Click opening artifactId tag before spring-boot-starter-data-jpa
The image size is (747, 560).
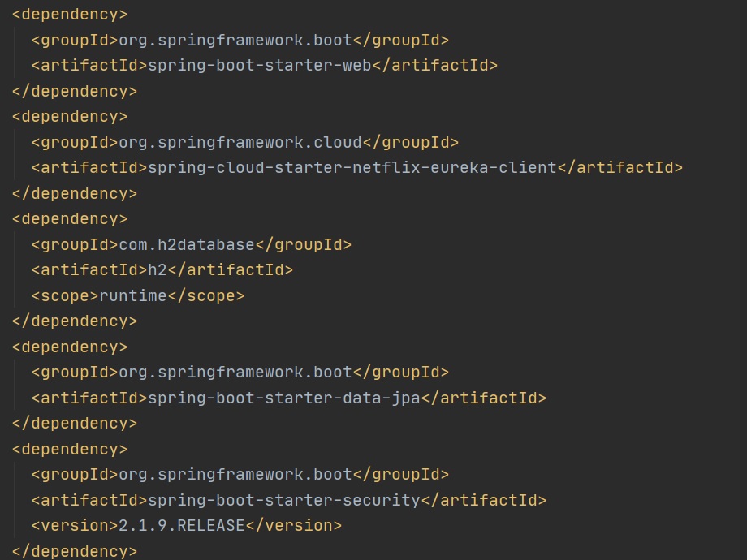pos(89,398)
